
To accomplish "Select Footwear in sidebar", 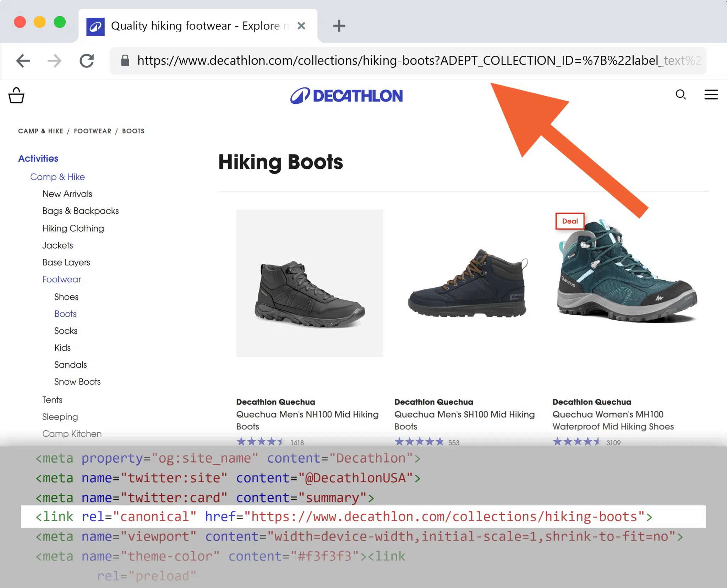I will [x=61, y=279].
